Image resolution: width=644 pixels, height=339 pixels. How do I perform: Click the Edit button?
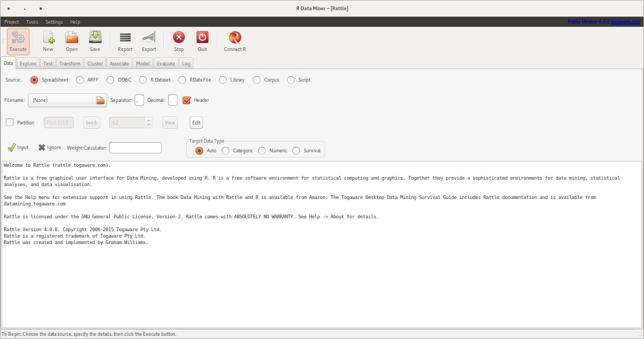tap(196, 123)
